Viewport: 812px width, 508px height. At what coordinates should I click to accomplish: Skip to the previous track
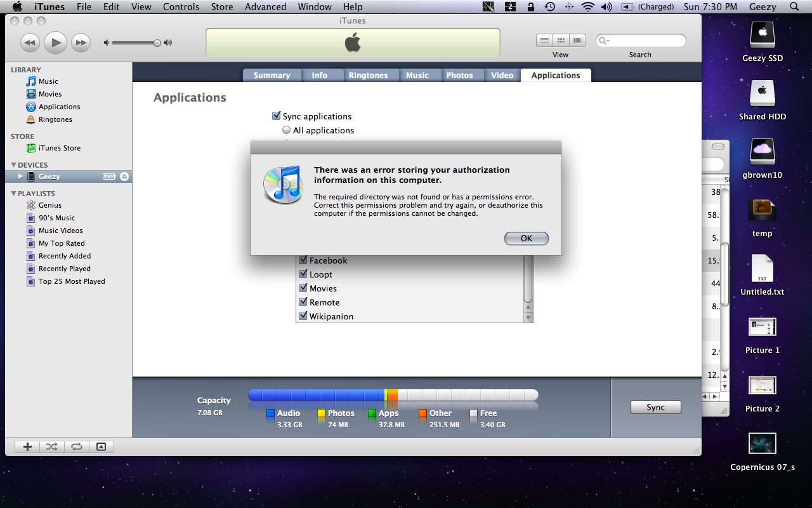(30, 43)
